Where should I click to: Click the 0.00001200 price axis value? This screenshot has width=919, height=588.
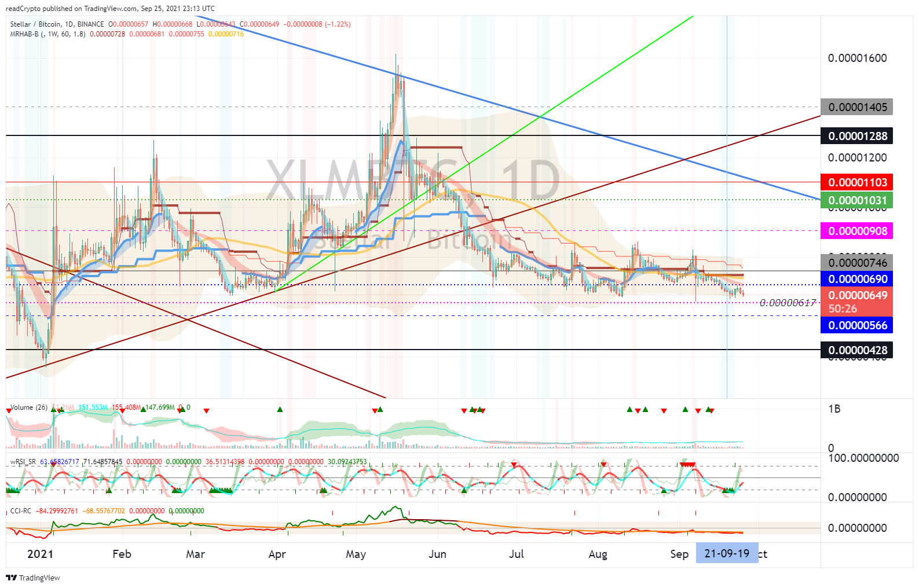click(x=857, y=157)
